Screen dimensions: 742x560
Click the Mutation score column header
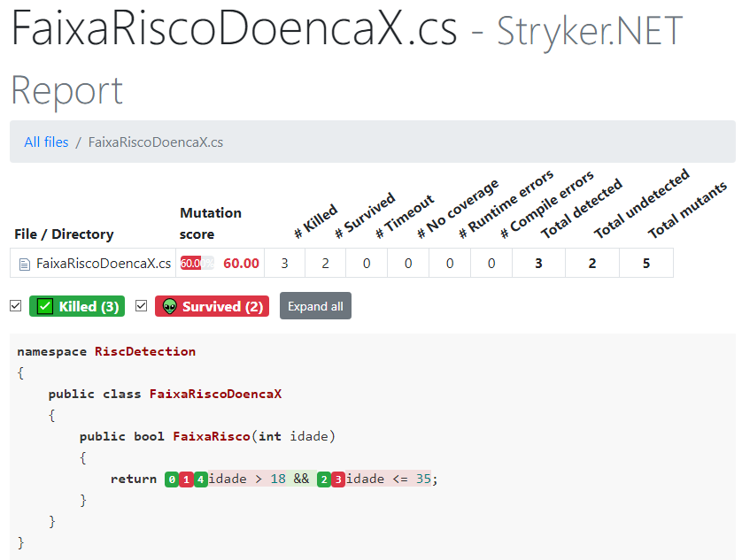point(211,223)
